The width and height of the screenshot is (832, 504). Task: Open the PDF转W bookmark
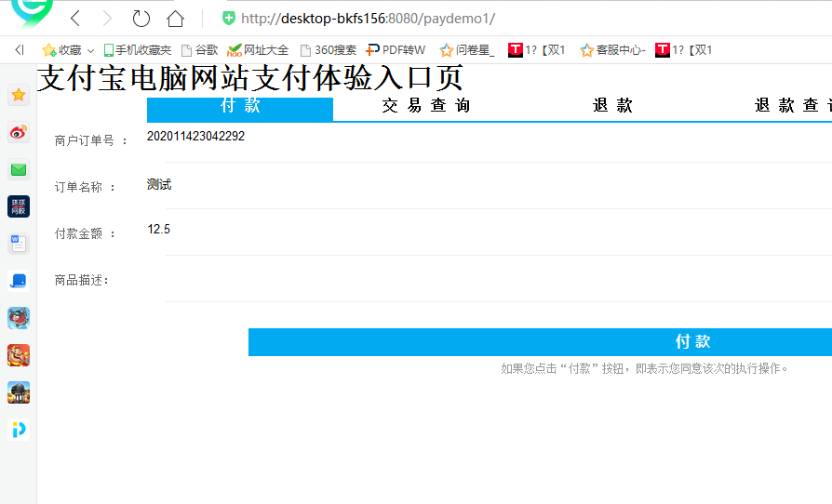click(x=396, y=50)
